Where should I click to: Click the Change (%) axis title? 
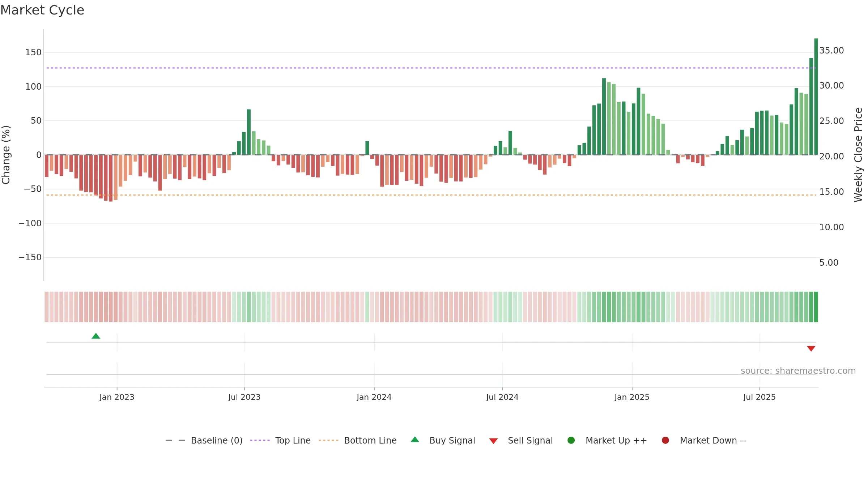[6, 155]
